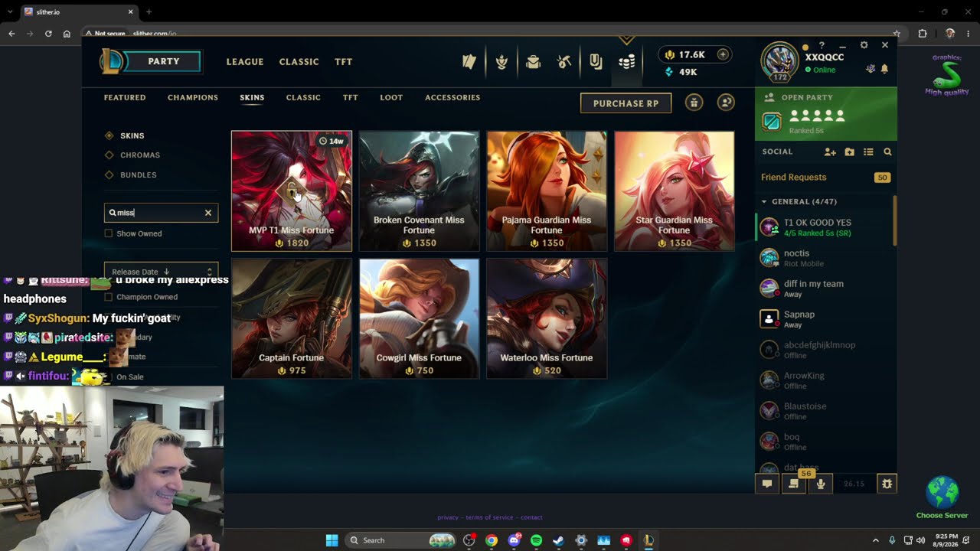
Task: Click the XXQQCC profile avatar
Action: point(779,61)
